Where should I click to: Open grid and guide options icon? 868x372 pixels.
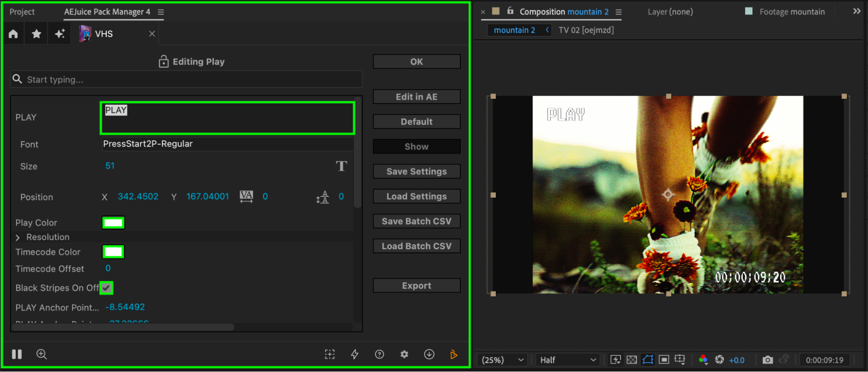[680, 360]
